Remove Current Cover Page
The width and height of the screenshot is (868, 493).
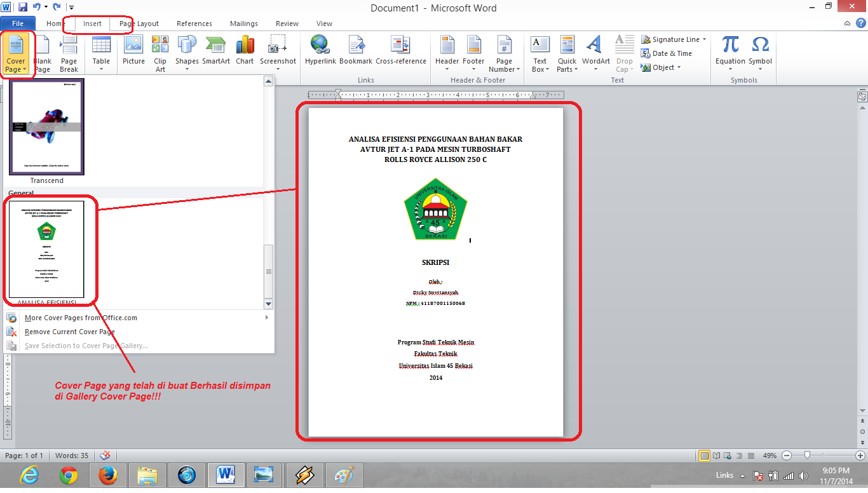coord(69,332)
